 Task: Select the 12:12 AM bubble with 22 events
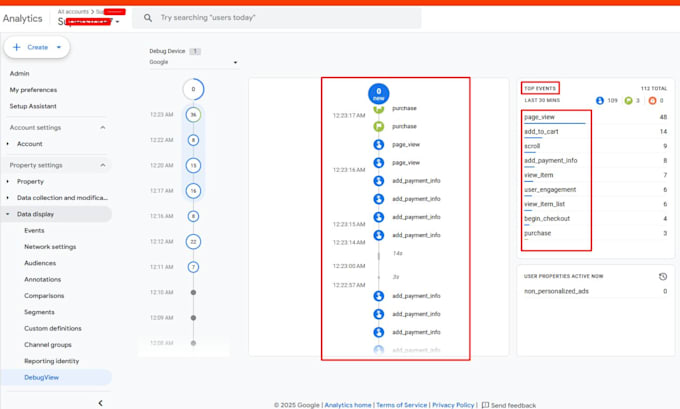[193, 242]
